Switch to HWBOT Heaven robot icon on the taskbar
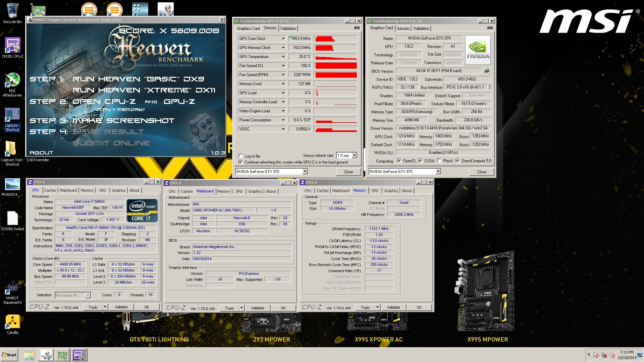 46,355
